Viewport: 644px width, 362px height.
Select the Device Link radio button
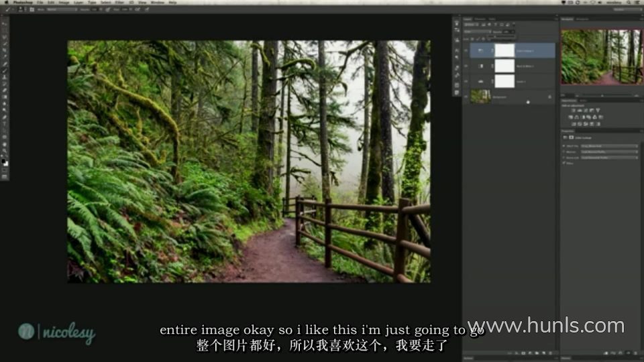tap(564, 158)
